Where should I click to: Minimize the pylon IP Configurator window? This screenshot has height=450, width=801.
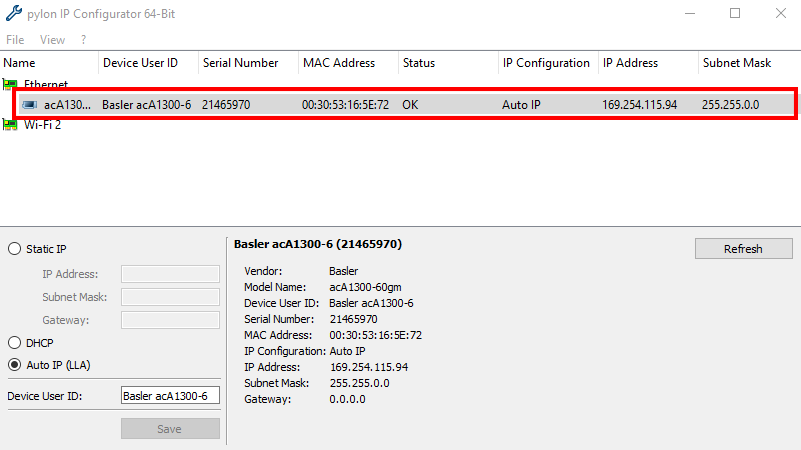tap(690, 13)
